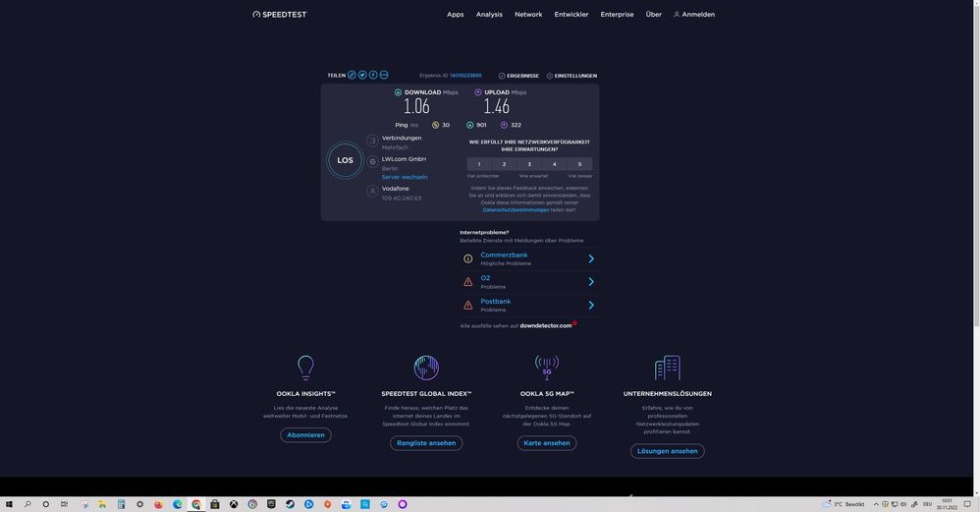Image resolution: width=980 pixels, height=512 pixels.
Task: Click the Commerzbank warning info icon
Action: 468,258
